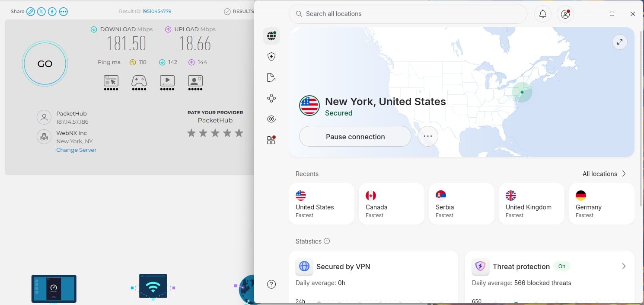Click the RESULTS checkmark icon in Speedtest
This screenshot has height=305, width=644.
click(227, 12)
